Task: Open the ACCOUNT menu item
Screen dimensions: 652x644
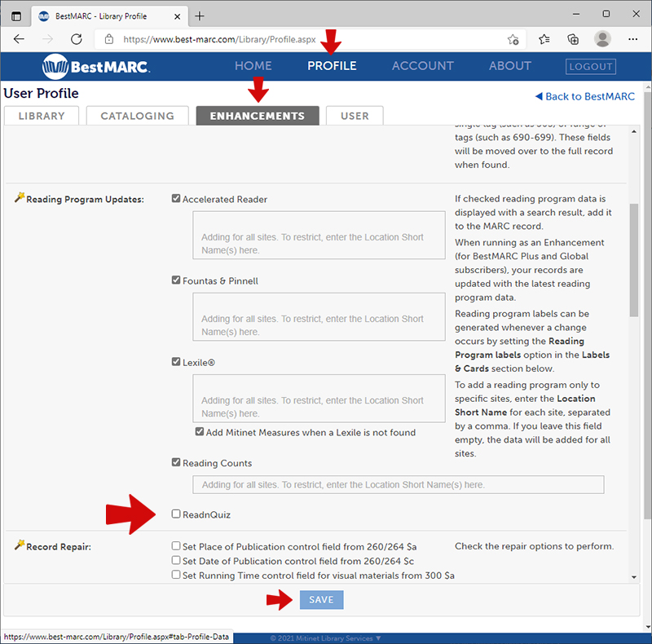Action: (422, 66)
